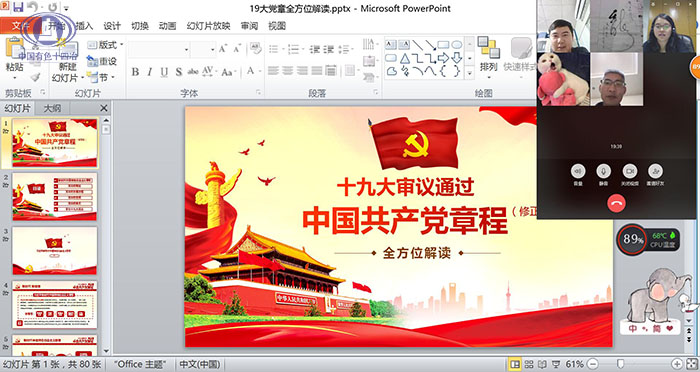Apply Italic formatting from the ribbon
This screenshot has height=372, width=700.
point(150,72)
